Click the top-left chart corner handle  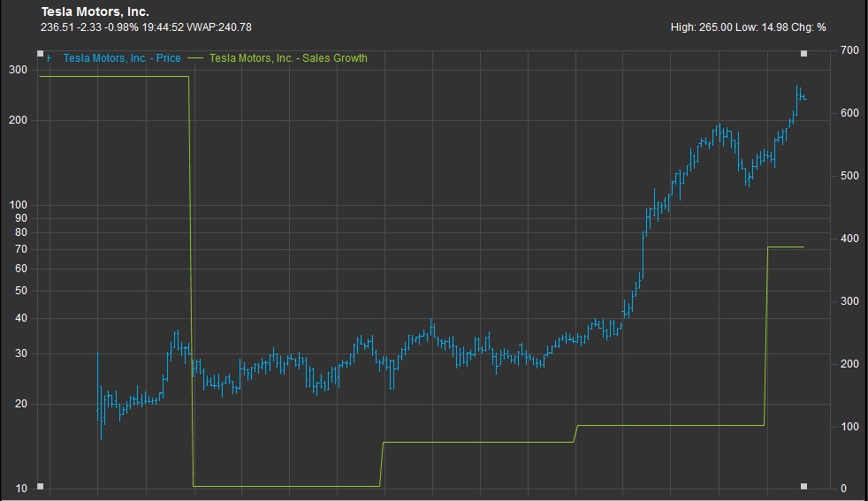tap(40, 54)
